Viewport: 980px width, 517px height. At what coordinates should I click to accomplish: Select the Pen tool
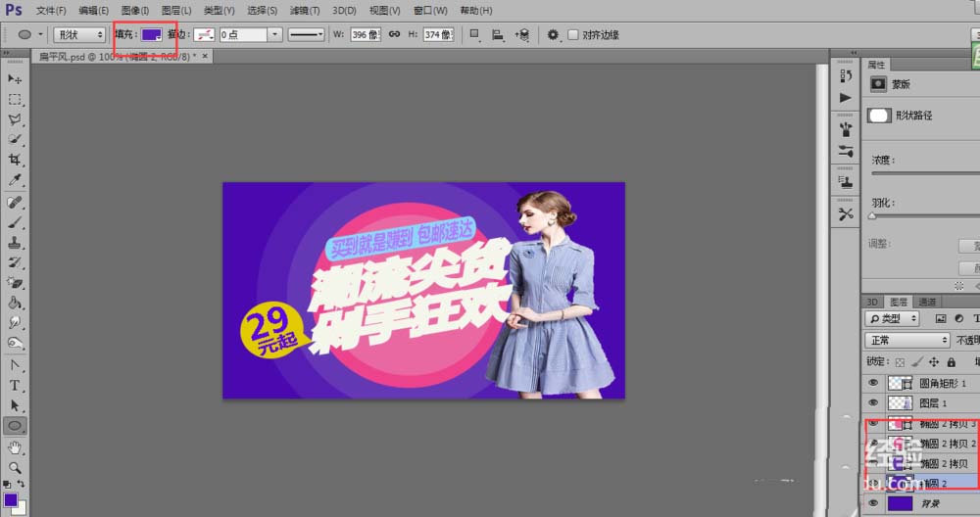(15, 365)
